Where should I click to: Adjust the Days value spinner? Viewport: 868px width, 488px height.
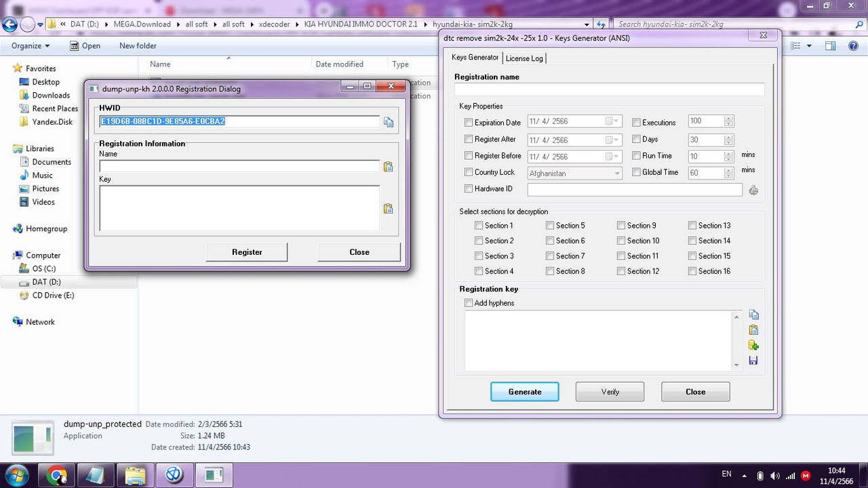tap(728, 140)
